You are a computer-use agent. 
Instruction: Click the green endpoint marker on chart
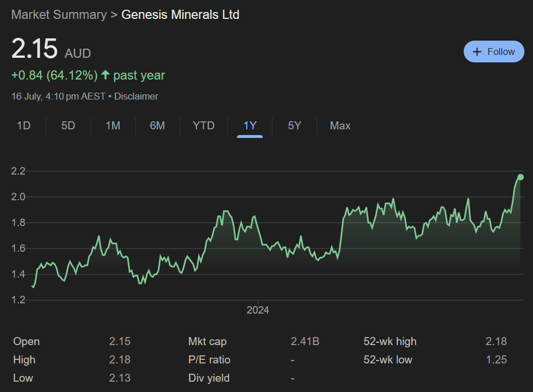click(x=520, y=177)
